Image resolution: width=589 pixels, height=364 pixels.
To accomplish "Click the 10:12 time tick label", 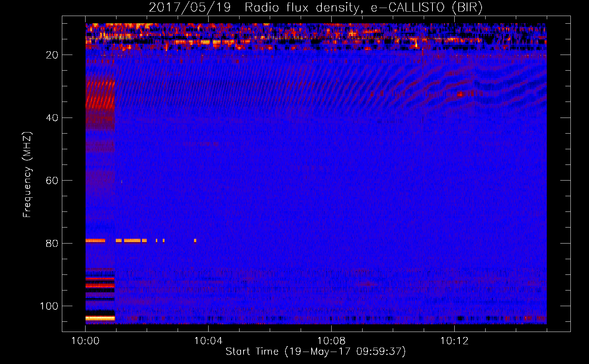I will [x=454, y=341].
